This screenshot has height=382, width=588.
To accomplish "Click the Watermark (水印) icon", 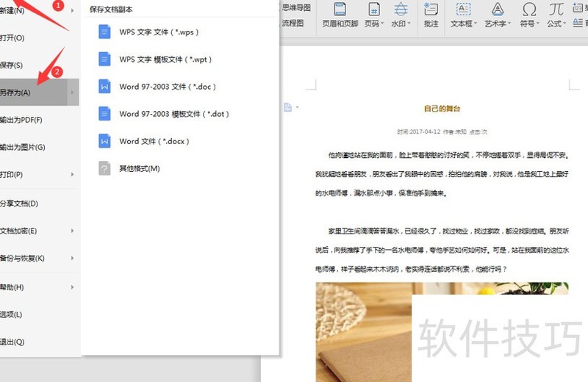I will (x=401, y=10).
